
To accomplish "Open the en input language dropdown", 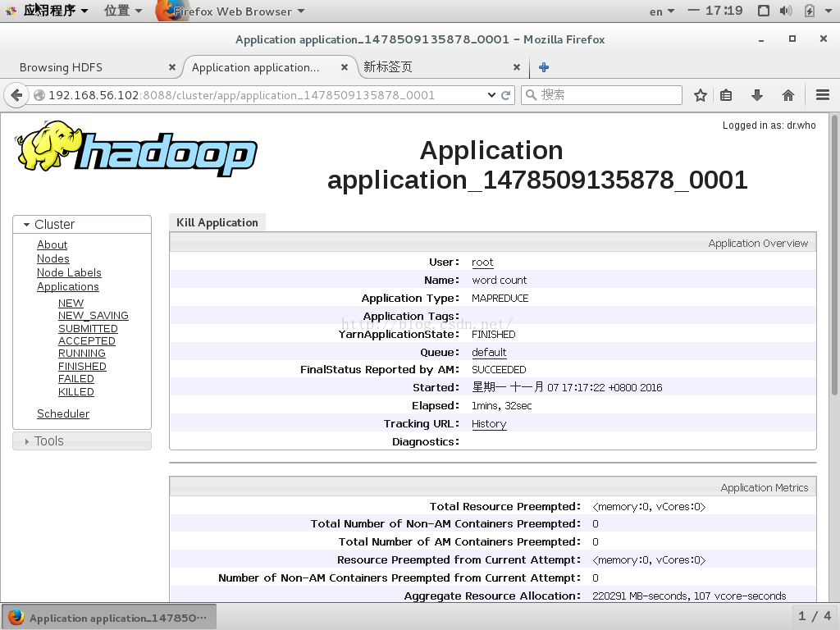I will (x=662, y=11).
